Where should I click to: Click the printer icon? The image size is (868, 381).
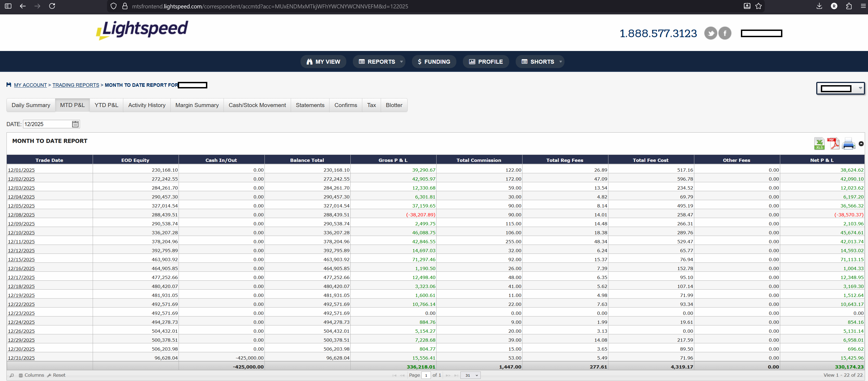[x=848, y=144]
